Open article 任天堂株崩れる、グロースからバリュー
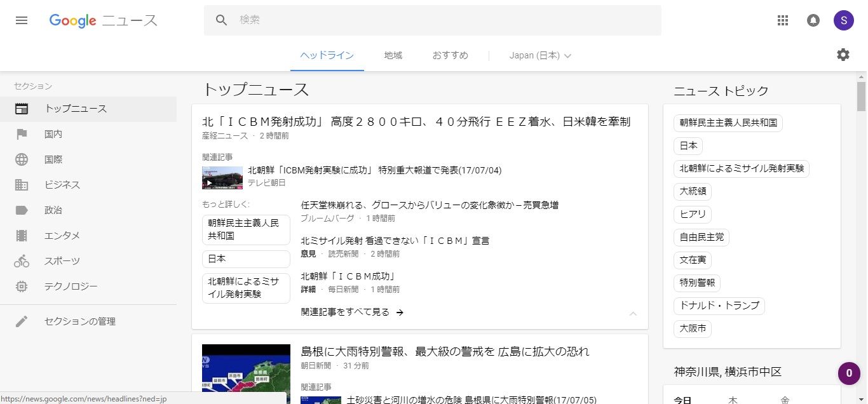The height and width of the screenshot is (404, 868). point(430,205)
